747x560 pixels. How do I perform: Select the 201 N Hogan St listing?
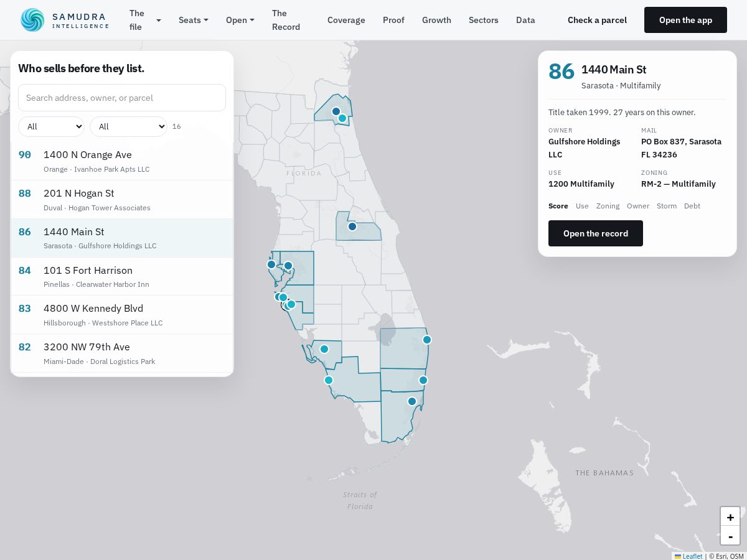coord(122,200)
